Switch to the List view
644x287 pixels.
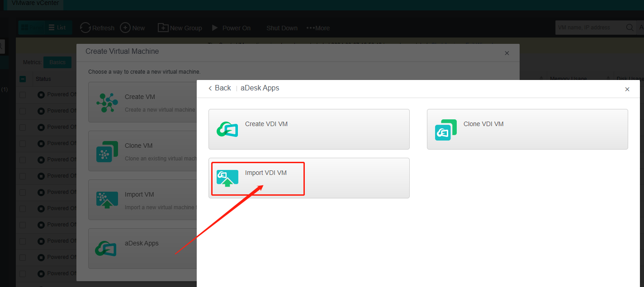tap(57, 28)
